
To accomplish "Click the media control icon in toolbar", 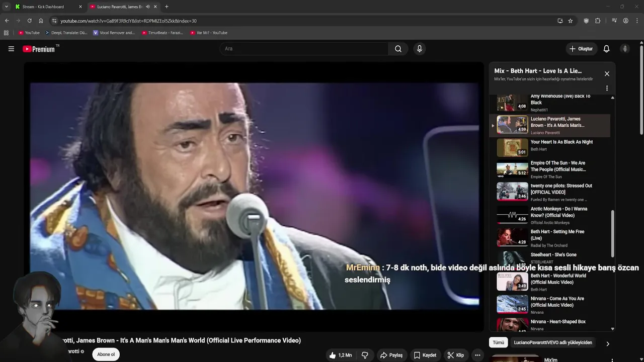I will pos(614,21).
